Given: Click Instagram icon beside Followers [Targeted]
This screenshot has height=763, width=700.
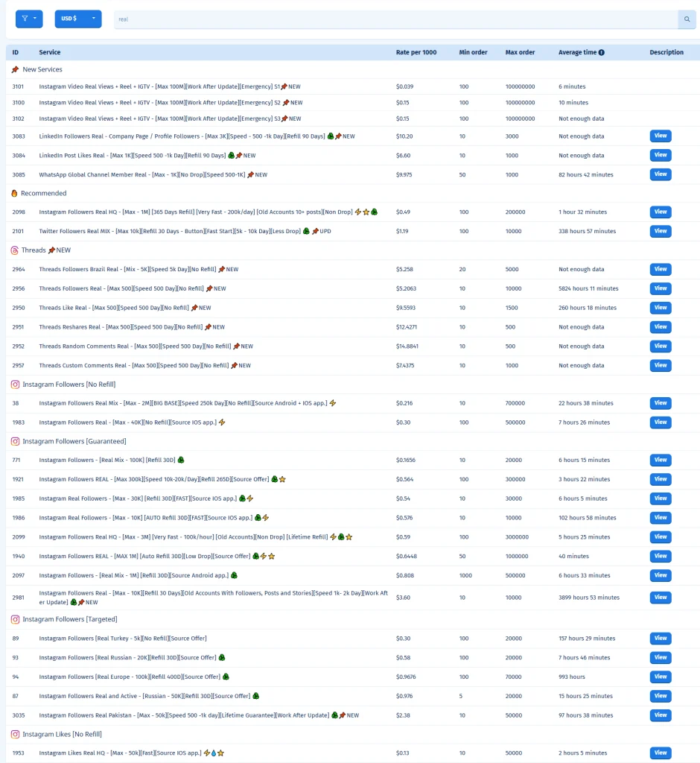Looking at the screenshot, I should [15, 619].
